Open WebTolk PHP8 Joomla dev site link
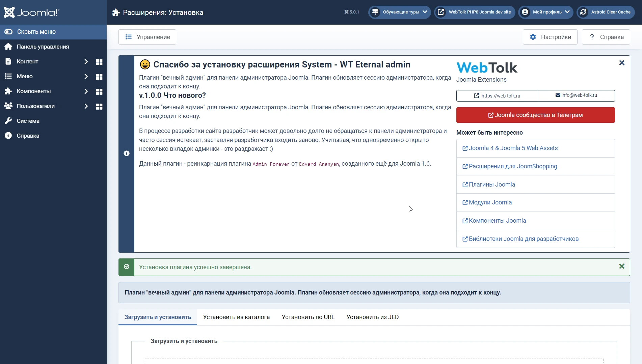This screenshot has width=642, height=364. click(x=475, y=12)
